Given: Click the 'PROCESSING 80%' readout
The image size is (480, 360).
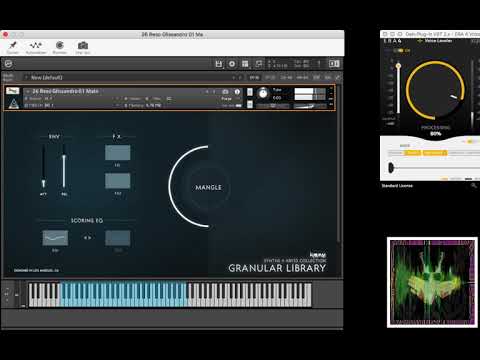Looking at the screenshot, I should [435, 130].
